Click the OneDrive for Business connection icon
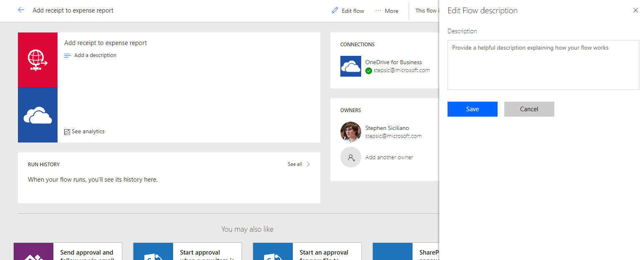The width and height of the screenshot is (644, 260). pyautogui.click(x=351, y=66)
